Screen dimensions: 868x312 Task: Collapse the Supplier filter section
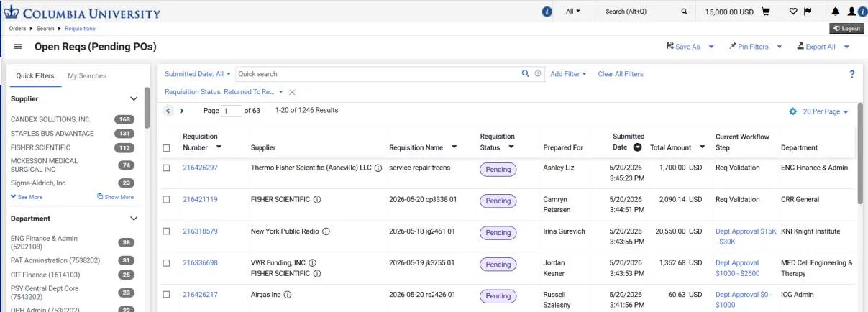coord(133,98)
